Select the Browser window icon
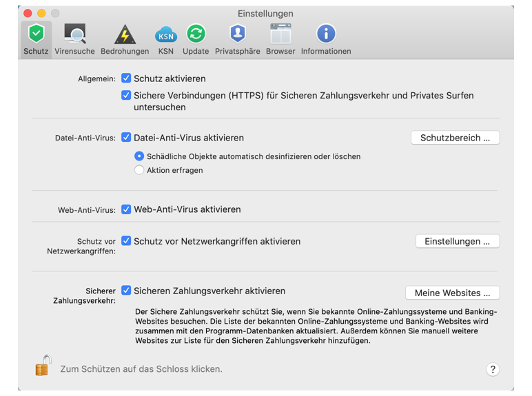The height and width of the screenshot is (396, 532). click(x=280, y=34)
